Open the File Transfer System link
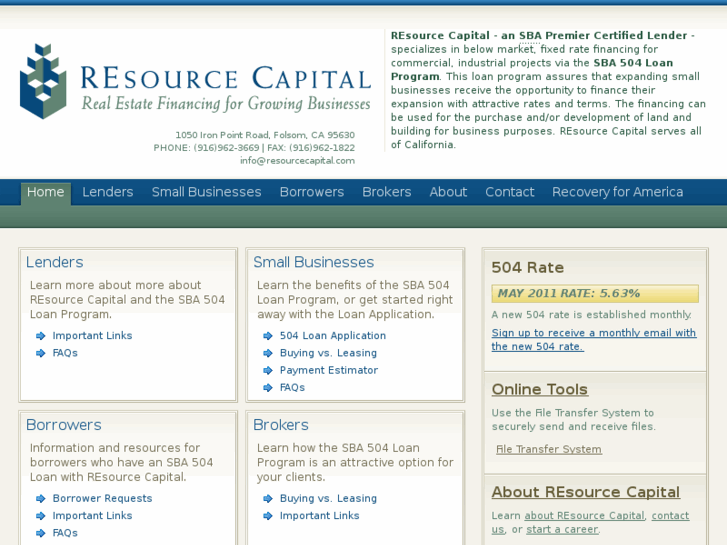Viewport: 727px width, 545px height. tap(549, 449)
